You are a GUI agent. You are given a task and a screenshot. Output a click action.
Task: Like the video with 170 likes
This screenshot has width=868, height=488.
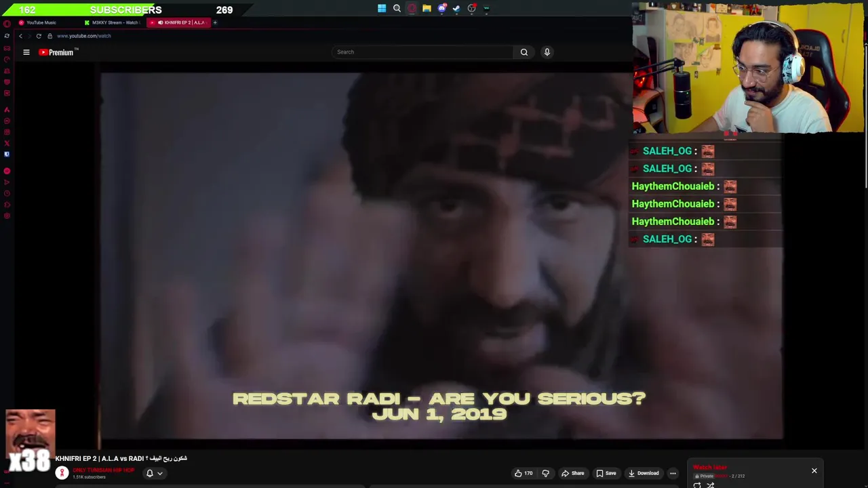[523, 473]
